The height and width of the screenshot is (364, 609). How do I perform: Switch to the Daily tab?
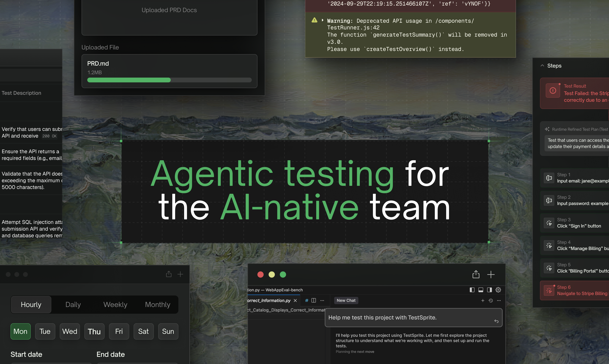(73, 304)
